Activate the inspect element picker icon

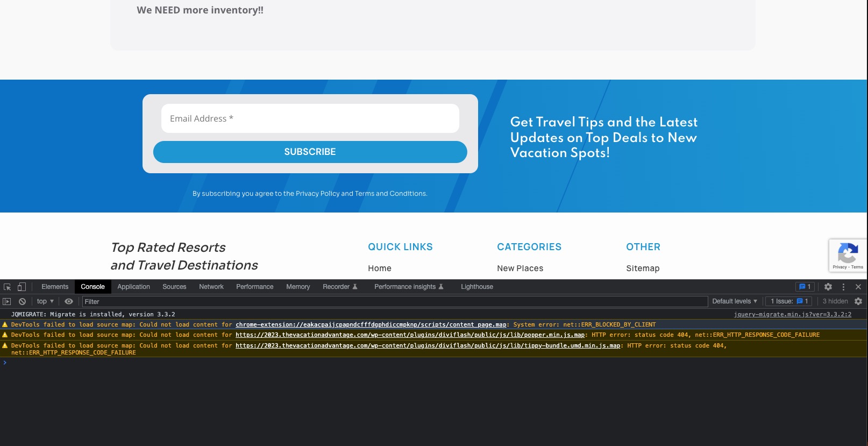coord(7,287)
